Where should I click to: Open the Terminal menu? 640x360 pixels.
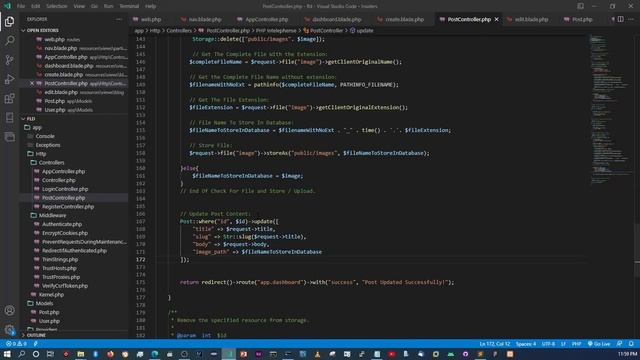click(x=129, y=6)
